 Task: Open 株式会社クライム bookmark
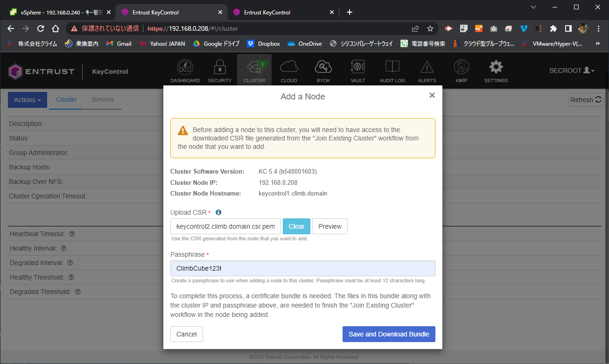click(x=32, y=43)
